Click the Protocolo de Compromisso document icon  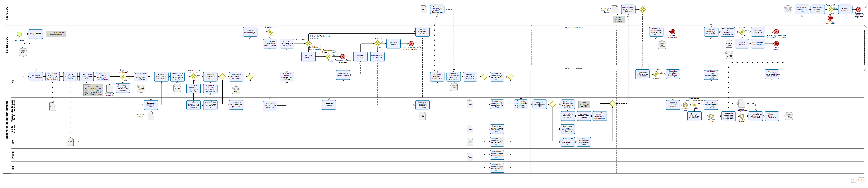coord(741,103)
